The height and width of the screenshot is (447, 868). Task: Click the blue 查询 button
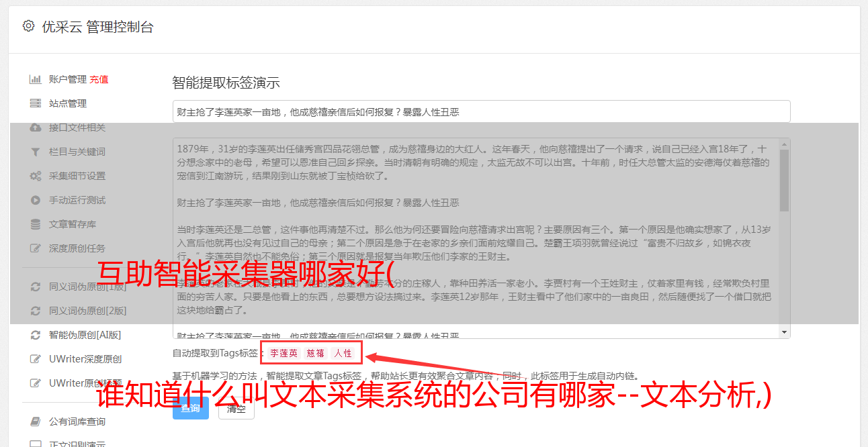click(x=191, y=408)
